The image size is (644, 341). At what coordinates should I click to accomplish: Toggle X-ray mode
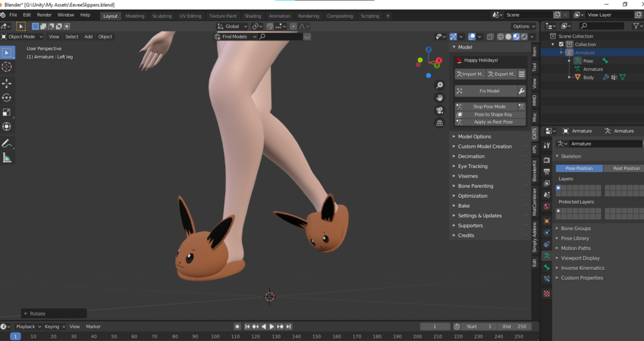[490, 37]
